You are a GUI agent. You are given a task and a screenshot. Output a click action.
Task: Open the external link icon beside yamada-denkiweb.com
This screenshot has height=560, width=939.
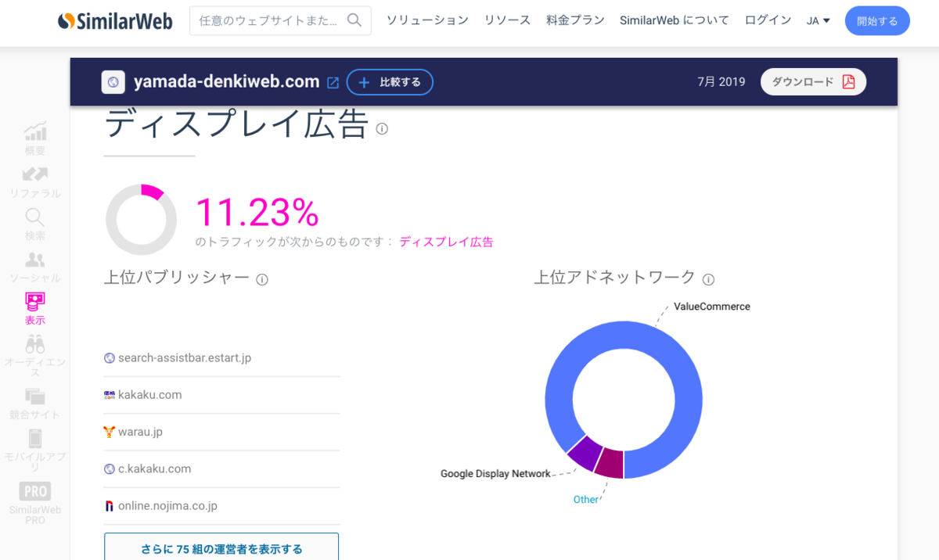(333, 81)
